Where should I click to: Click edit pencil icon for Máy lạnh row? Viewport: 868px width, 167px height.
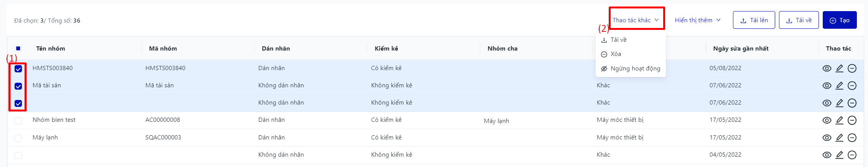(x=839, y=138)
